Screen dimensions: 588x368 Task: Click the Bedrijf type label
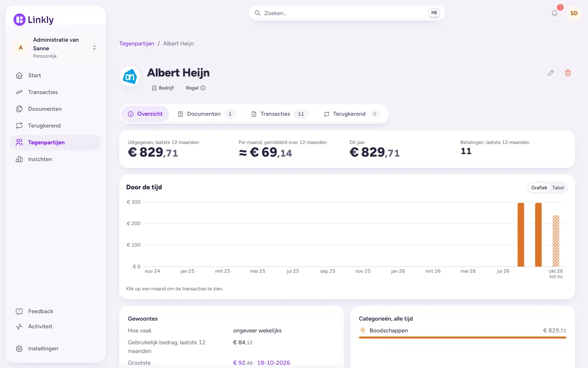(163, 88)
